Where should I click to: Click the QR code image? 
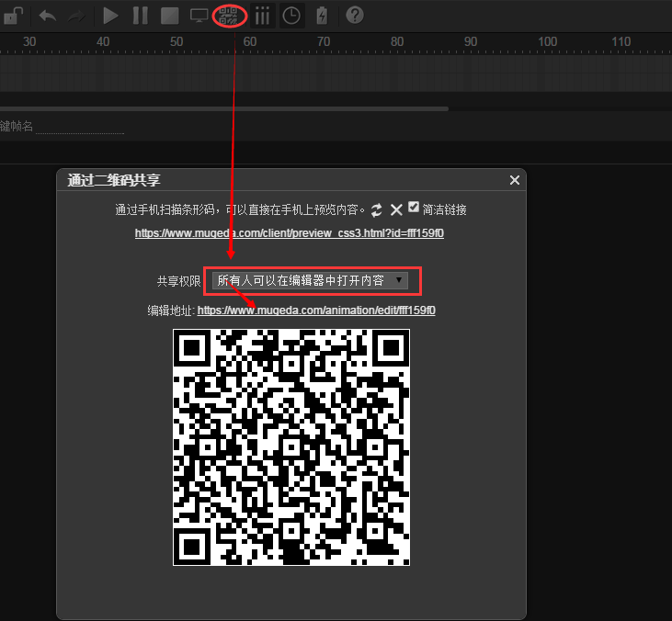291,447
